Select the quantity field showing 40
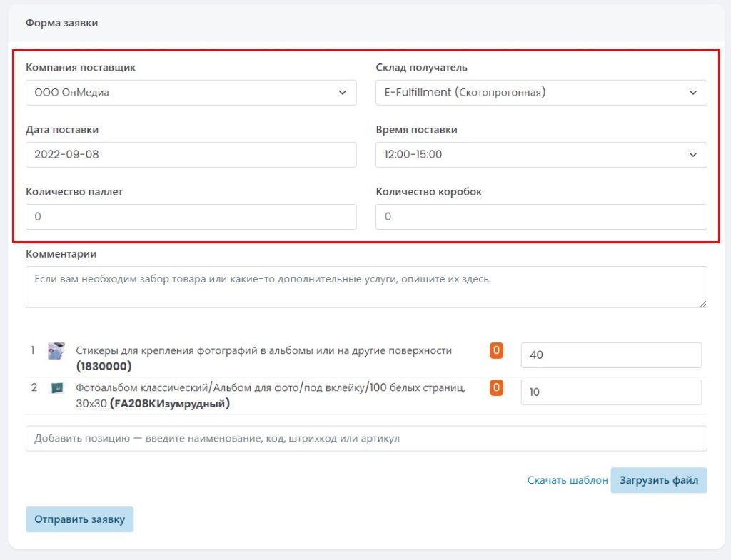This screenshot has height=560, width=731. click(611, 355)
